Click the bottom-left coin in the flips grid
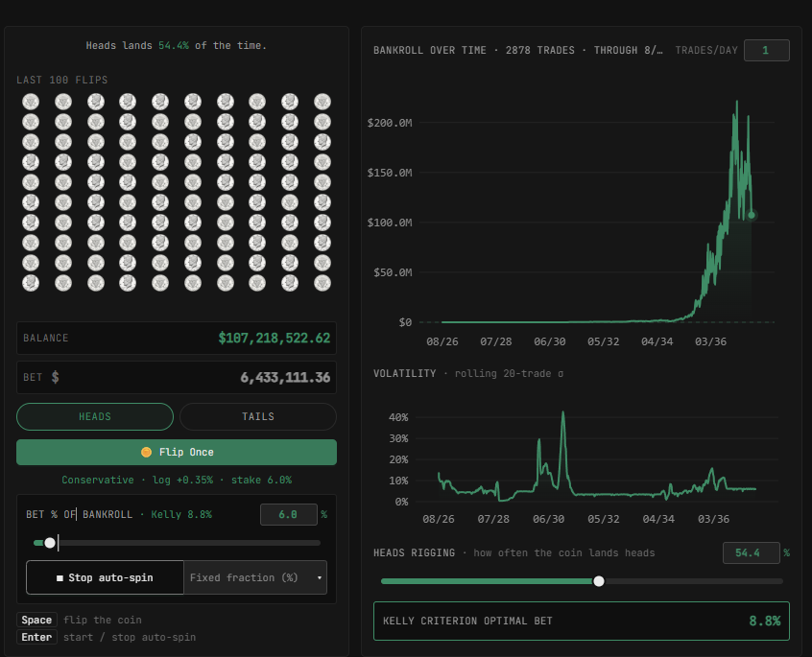This screenshot has height=657, width=812. [x=31, y=283]
